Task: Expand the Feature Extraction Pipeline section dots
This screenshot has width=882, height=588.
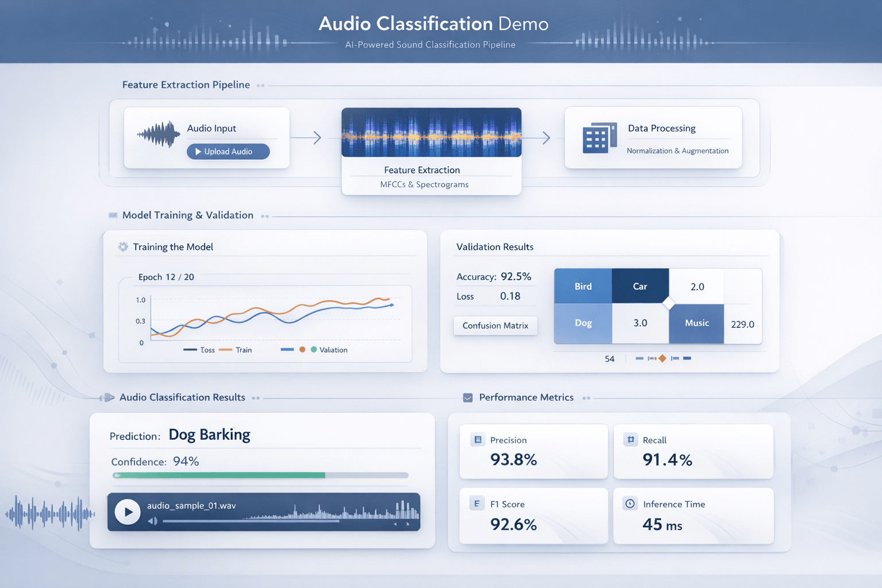Action: point(261,84)
